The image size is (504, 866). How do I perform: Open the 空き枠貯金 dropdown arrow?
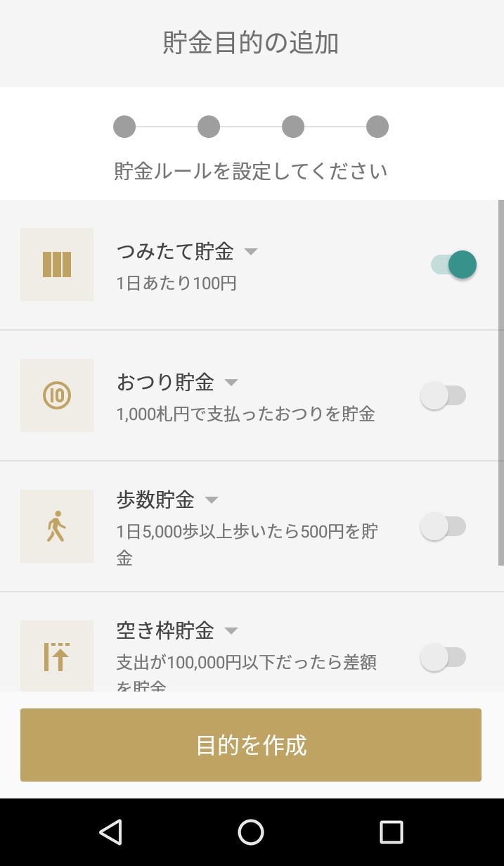point(231,631)
